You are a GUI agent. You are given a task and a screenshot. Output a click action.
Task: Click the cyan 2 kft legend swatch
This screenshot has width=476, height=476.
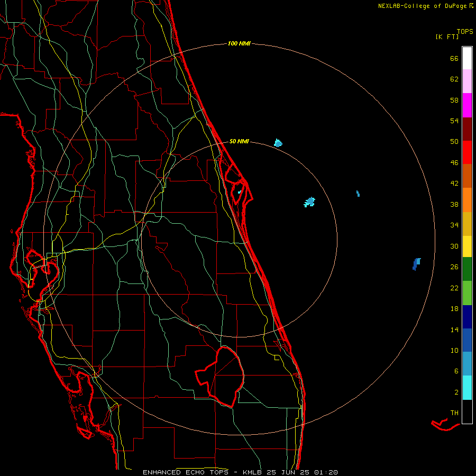467,388
